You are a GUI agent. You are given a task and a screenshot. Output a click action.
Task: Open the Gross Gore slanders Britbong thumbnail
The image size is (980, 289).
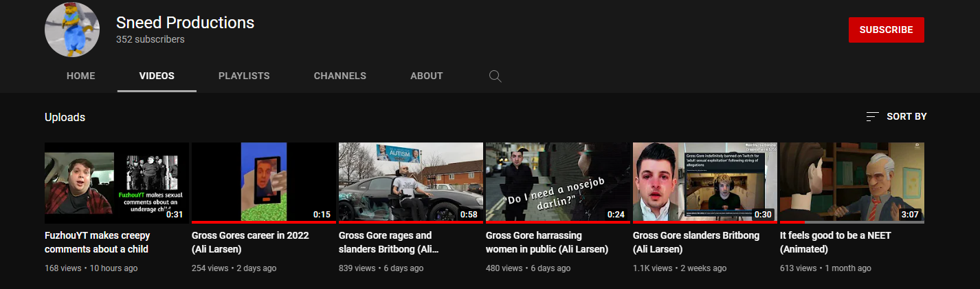click(705, 182)
